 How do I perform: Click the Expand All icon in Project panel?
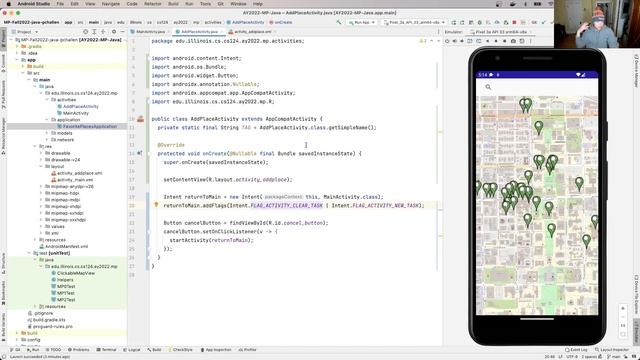(94, 31)
